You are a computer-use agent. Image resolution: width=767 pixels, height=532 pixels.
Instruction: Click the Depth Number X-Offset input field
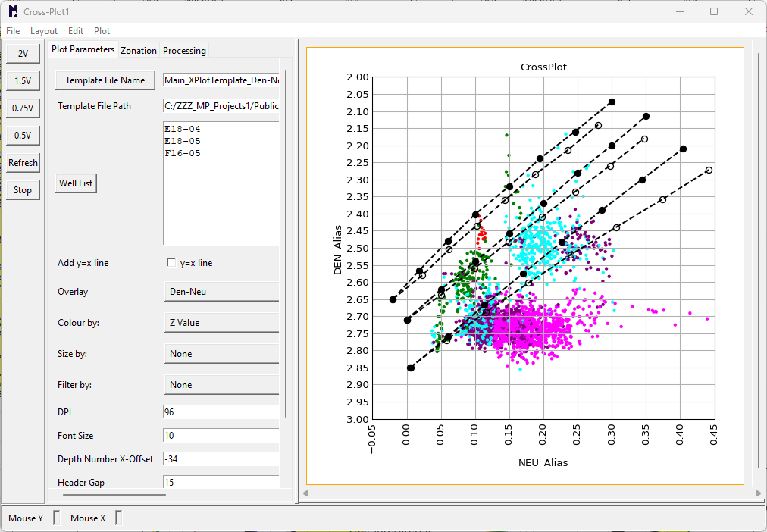click(221, 459)
